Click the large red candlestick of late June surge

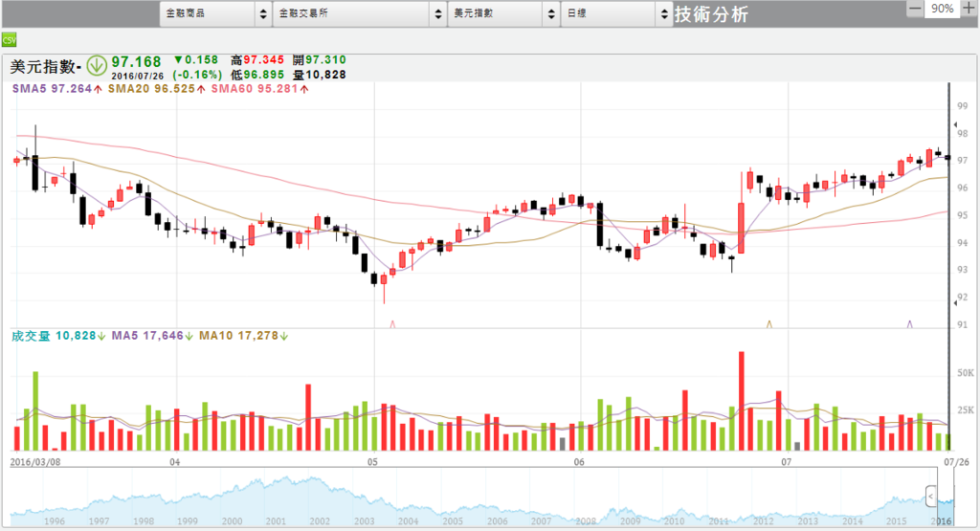point(742,228)
